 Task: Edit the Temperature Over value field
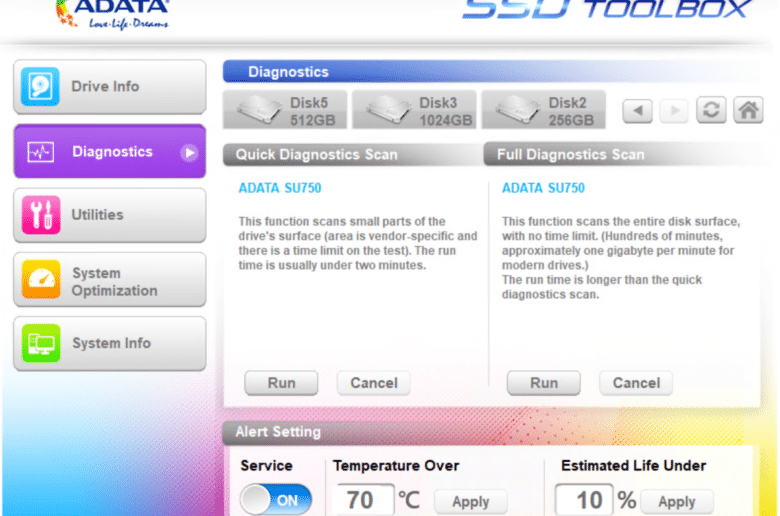[364, 500]
